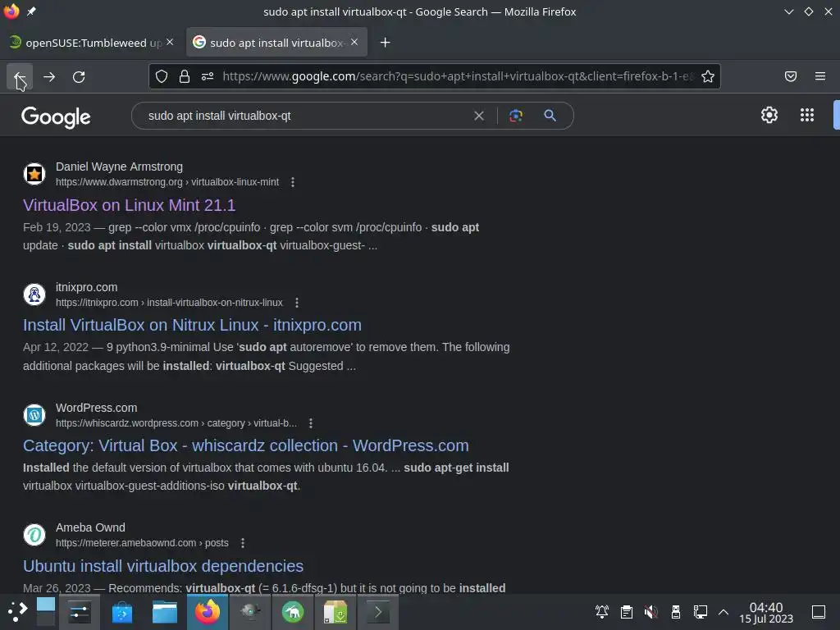Click the itnixpro.com site name
Screen dimensions: 840x630
tap(87, 287)
